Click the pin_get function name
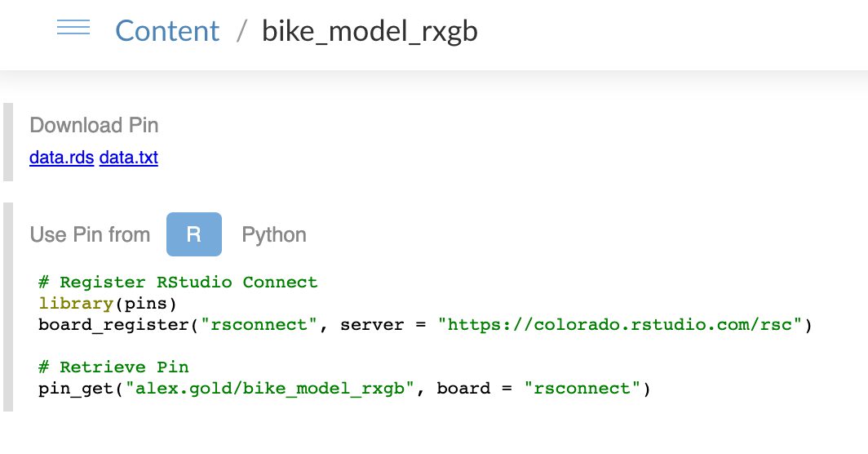 tap(76, 389)
